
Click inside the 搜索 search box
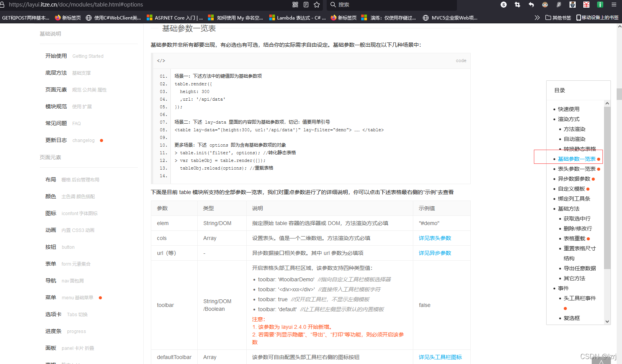pos(393,5)
